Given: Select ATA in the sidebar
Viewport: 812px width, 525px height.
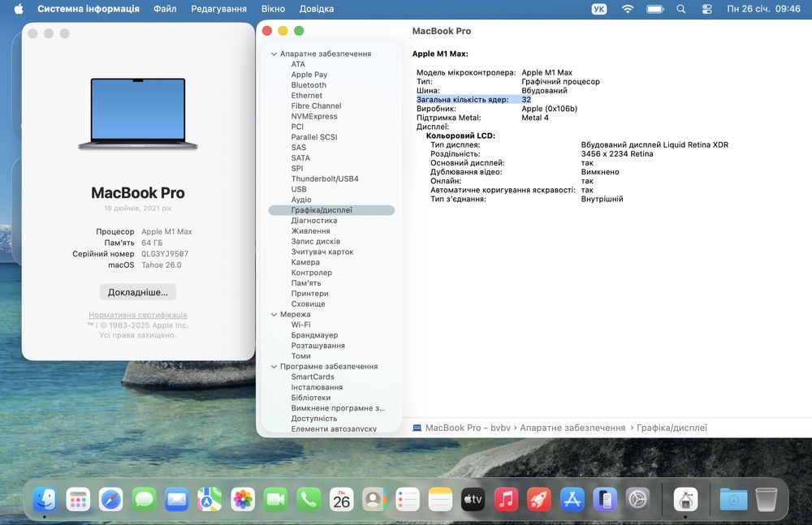Looking at the screenshot, I should point(298,64).
